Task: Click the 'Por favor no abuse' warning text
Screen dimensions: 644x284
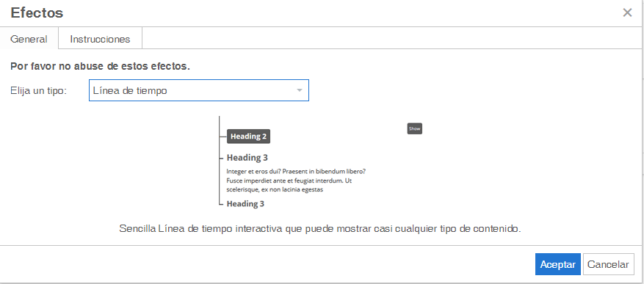Action: 100,66
